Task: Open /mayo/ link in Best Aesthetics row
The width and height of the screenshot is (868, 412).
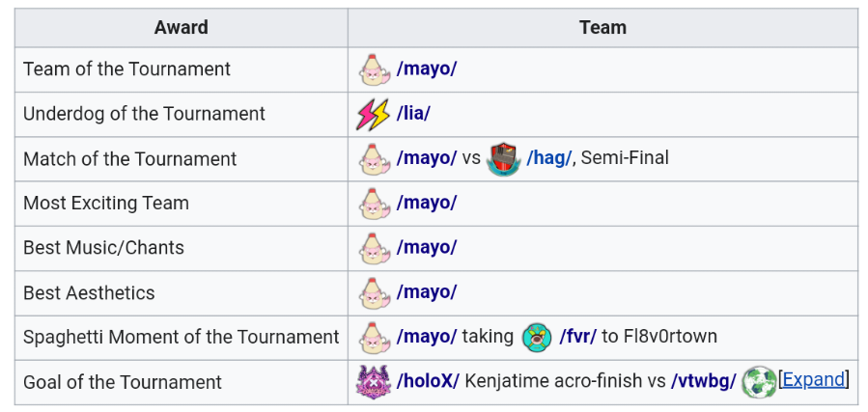Action: coord(427,292)
